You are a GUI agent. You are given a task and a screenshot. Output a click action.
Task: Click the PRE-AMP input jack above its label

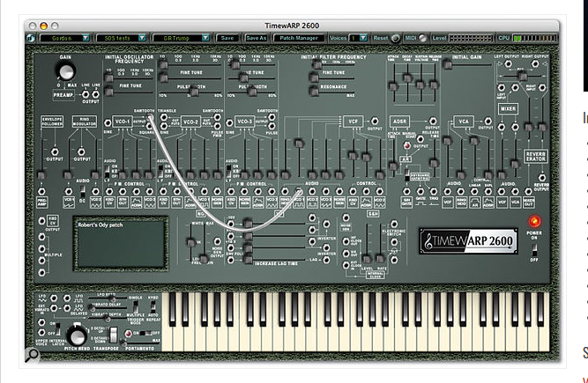(x=41, y=192)
